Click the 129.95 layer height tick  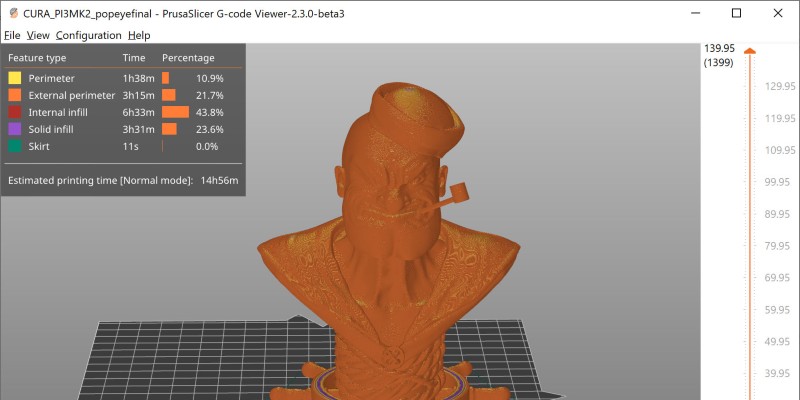pos(780,86)
